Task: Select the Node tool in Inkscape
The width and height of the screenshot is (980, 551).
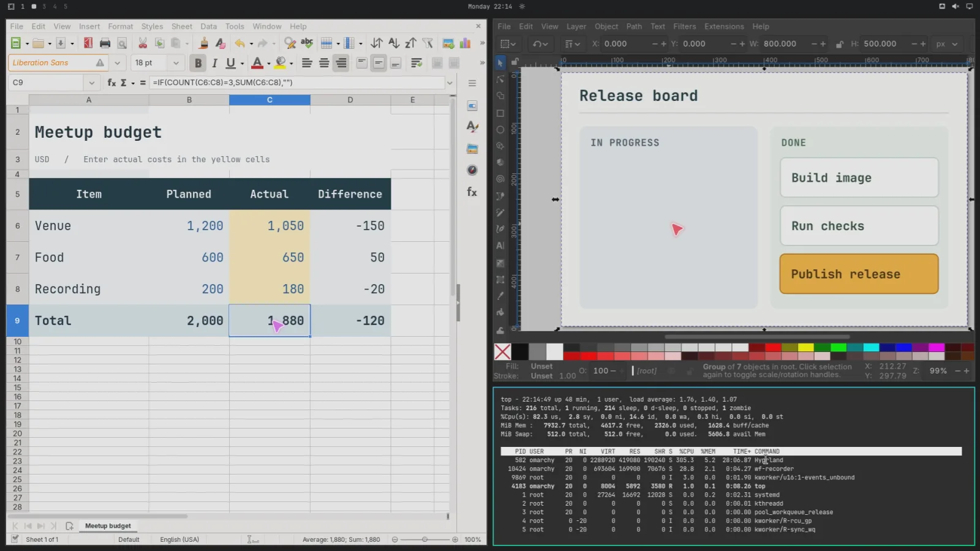Action: [500, 79]
